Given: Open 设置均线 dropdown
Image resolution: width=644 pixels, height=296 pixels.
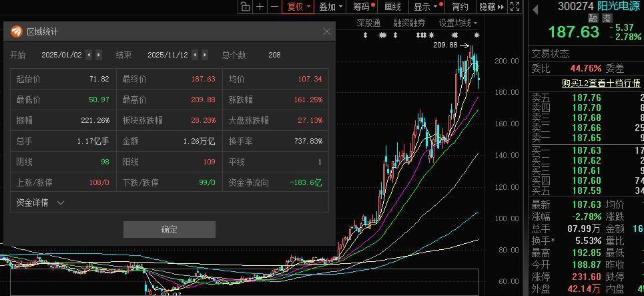Looking at the screenshot, I should point(458,23).
